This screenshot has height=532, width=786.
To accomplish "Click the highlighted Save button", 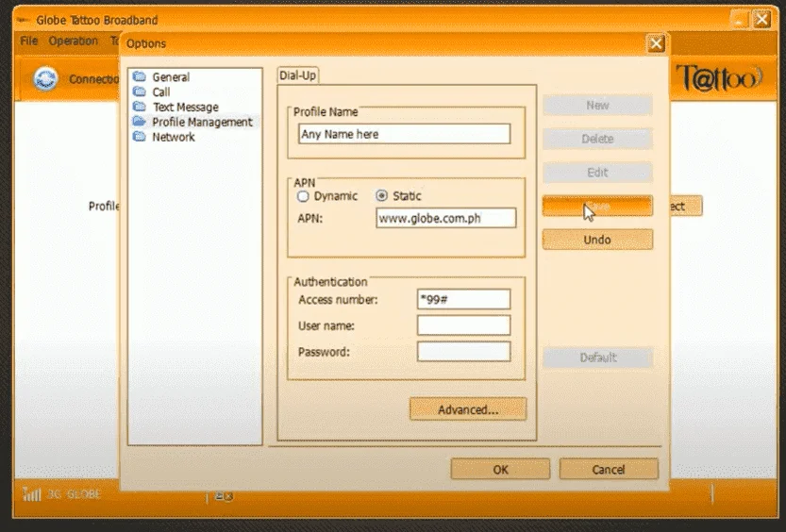I will [597, 206].
